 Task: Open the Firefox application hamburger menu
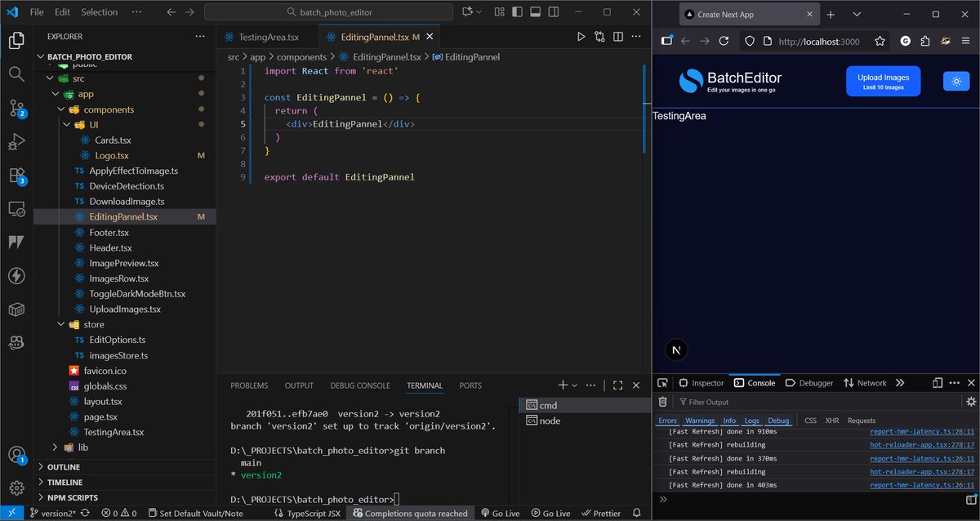967,42
